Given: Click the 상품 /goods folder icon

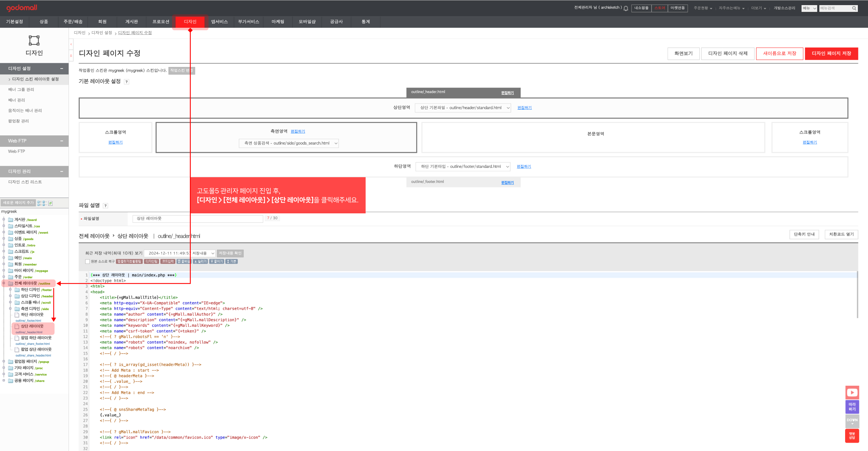Looking at the screenshot, I should coord(10,239).
